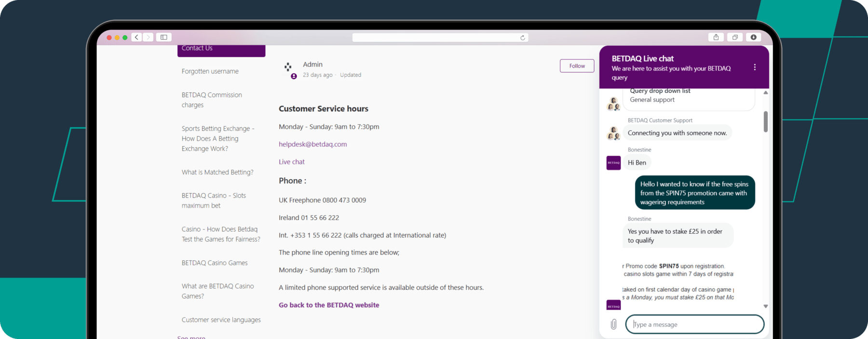Click the Ireland 01 55 66 222 number

click(x=309, y=217)
